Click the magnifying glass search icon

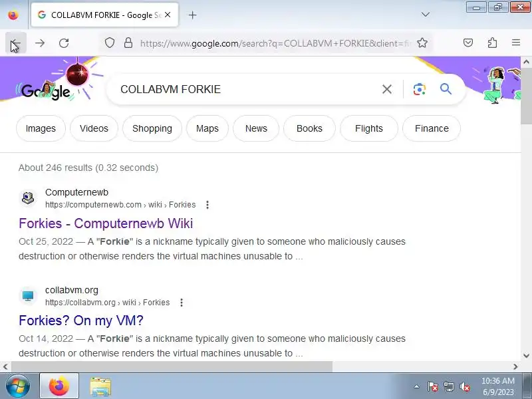446,89
